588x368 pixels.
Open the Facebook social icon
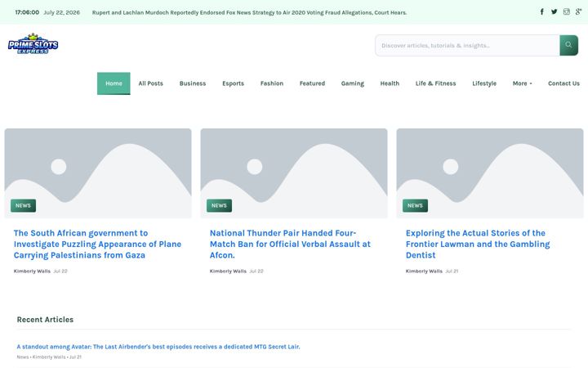(x=542, y=12)
